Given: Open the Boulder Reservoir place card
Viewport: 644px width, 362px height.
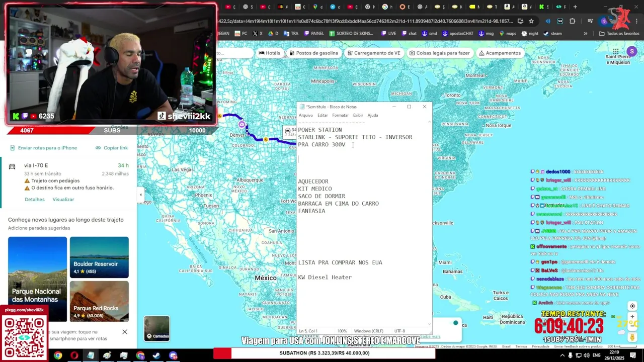Looking at the screenshot, I should click(99, 257).
